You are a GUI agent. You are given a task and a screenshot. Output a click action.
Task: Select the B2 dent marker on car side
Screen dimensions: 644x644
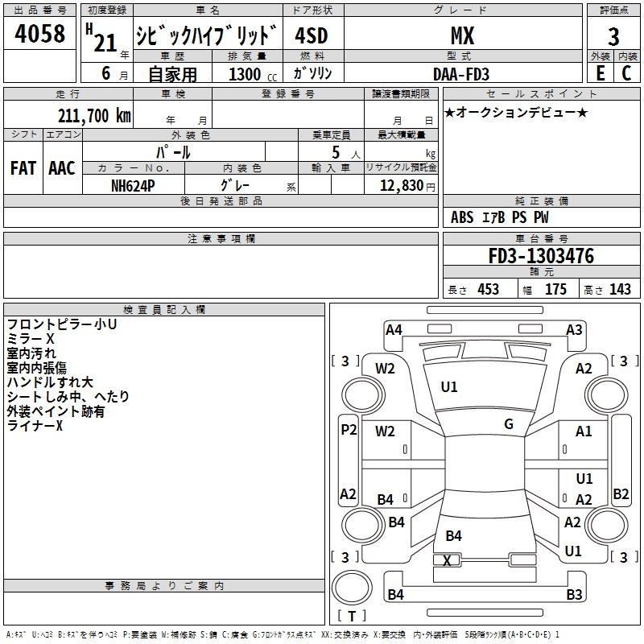click(621, 494)
